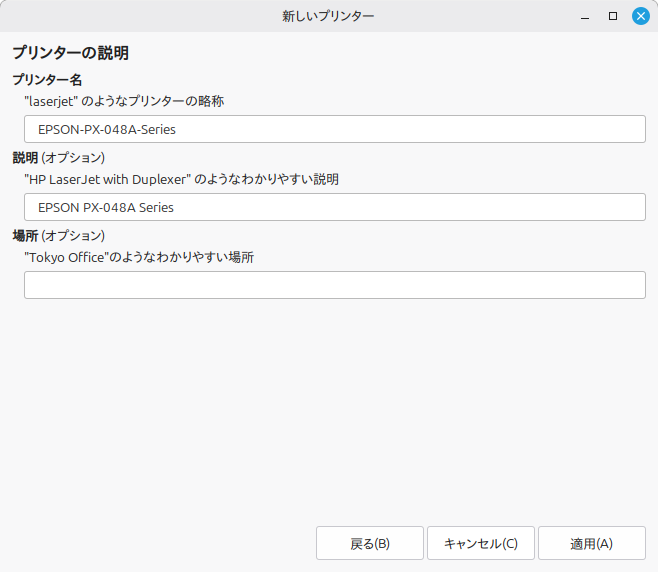Click the printer name field containing EPSON-PX-048A-Series
Image resolution: width=658 pixels, height=572 pixels.
tap(334, 129)
